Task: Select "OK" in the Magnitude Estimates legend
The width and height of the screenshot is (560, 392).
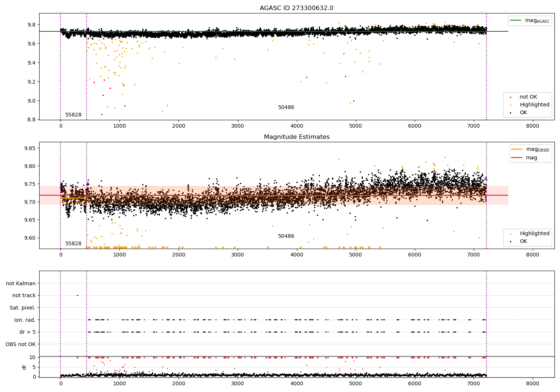Action: tap(523, 242)
